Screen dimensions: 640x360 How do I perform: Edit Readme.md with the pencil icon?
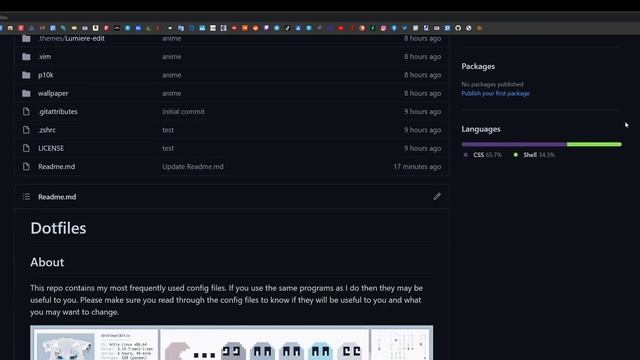(437, 196)
